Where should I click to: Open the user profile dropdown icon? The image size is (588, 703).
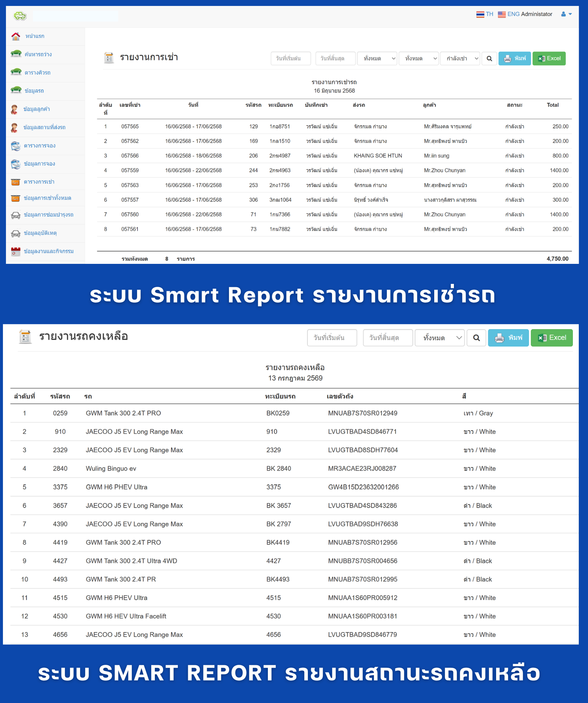pyautogui.click(x=567, y=14)
